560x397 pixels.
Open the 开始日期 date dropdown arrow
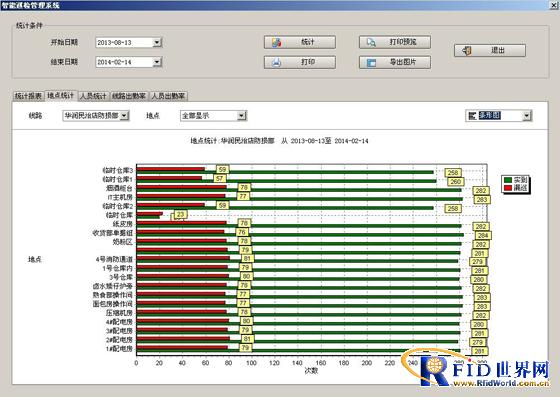tap(157, 42)
